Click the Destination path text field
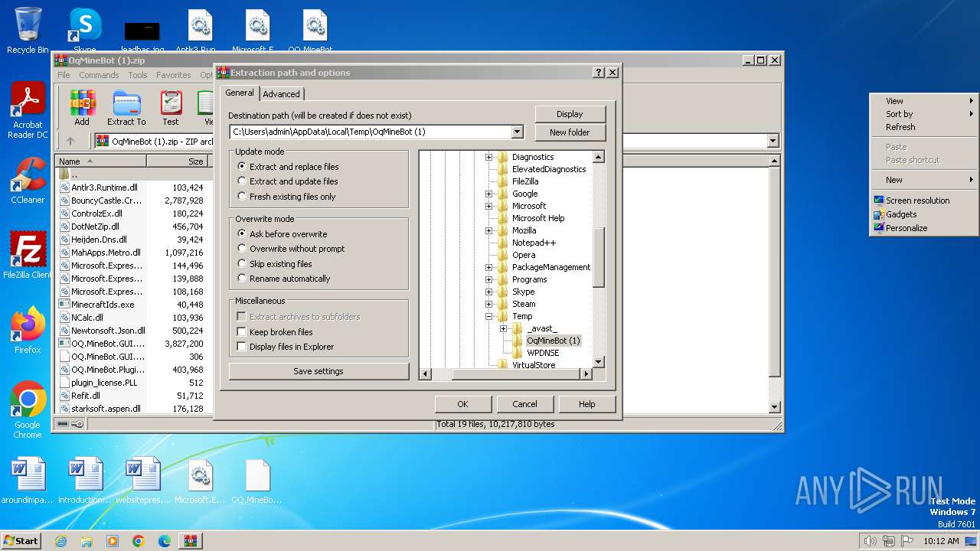 click(x=370, y=132)
